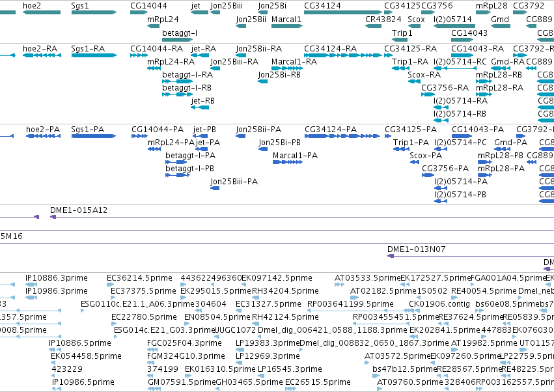Select the betaggt-I-RA transcript
This screenshot has height=392, width=554.
[x=177, y=81]
